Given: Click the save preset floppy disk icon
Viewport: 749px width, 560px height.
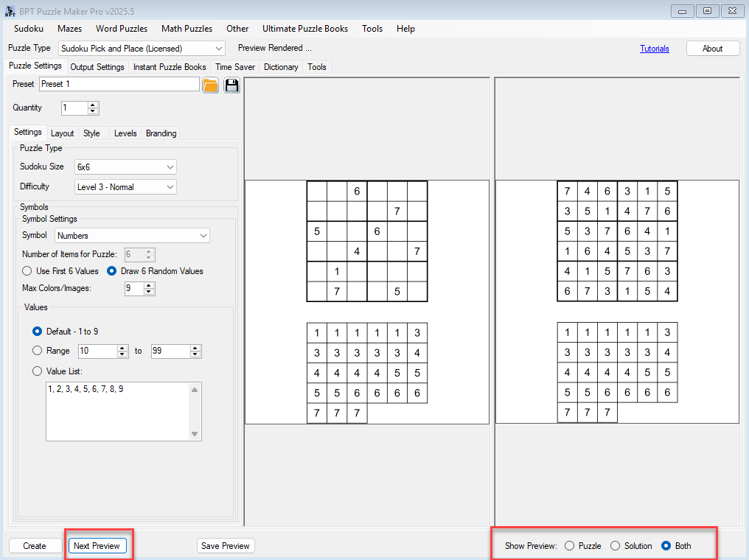Looking at the screenshot, I should pos(232,85).
